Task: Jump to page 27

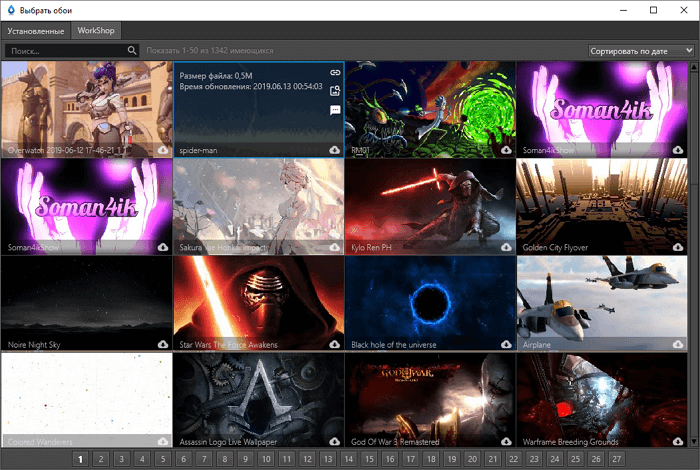Action: (616, 459)
